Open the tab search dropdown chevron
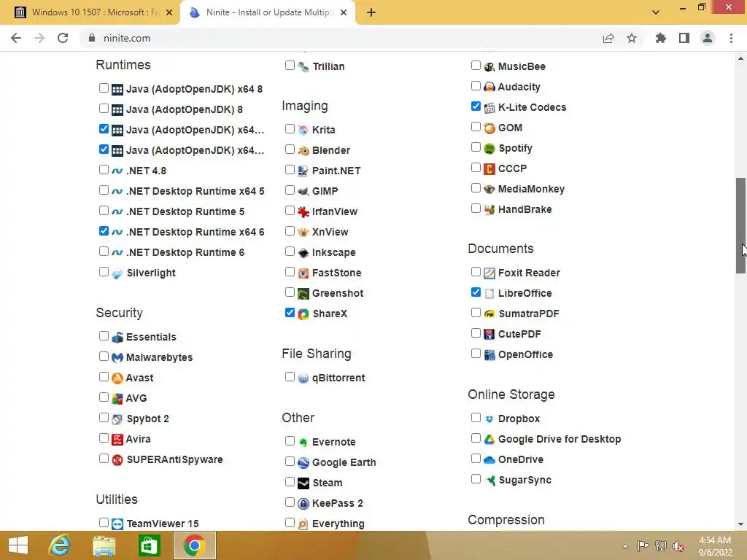This screenshot has height=560, width=747. tap(656, 12)
